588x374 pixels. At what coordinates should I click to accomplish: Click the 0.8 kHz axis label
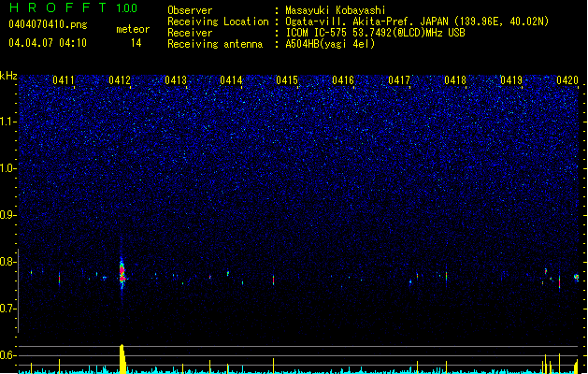pos(8,262)
